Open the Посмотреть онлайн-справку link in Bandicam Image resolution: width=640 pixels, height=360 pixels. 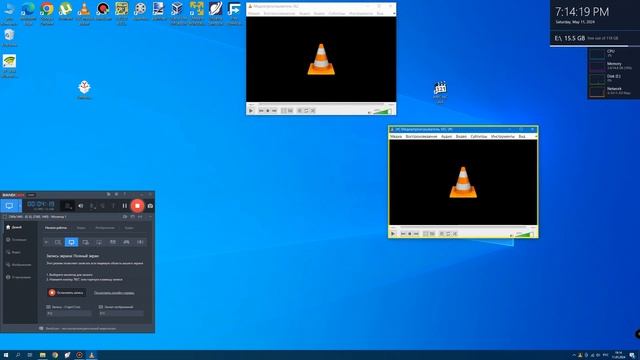click(114, 293)
